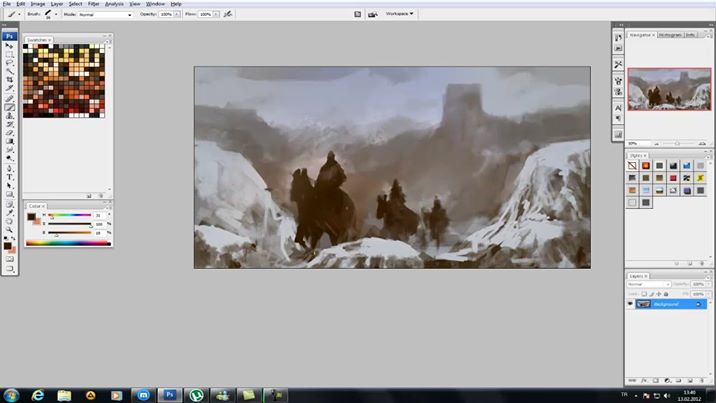Toggle Quick Mask mode
The height and width of the screenshot is (403, 716).
tap(10, 259)
